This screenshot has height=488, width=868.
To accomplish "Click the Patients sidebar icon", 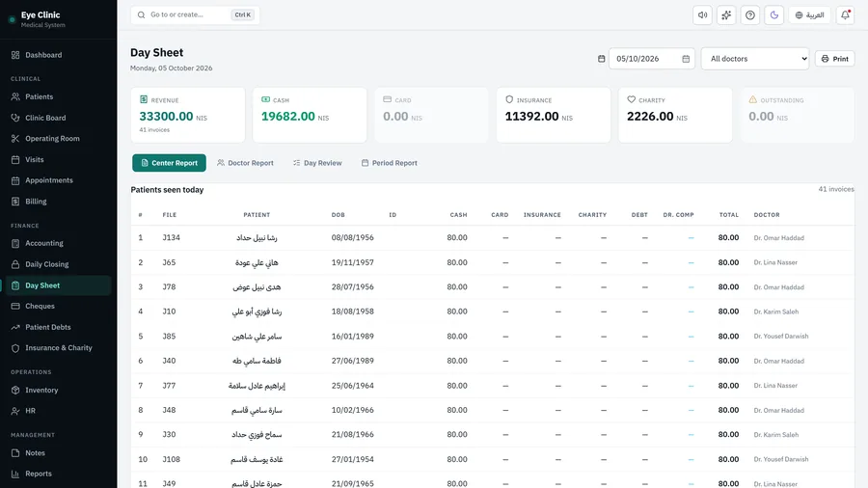I will (15, 96).
